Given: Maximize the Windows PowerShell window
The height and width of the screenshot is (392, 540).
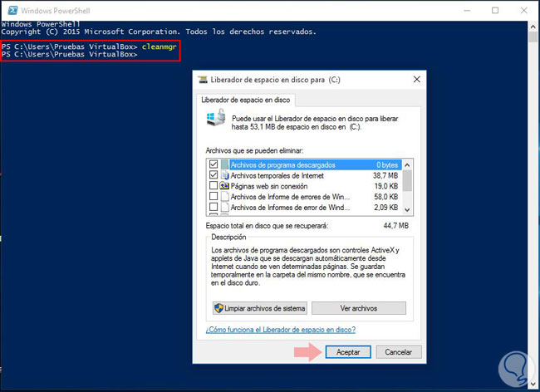Looking at the screenshot, I should [x=495, y=10].
